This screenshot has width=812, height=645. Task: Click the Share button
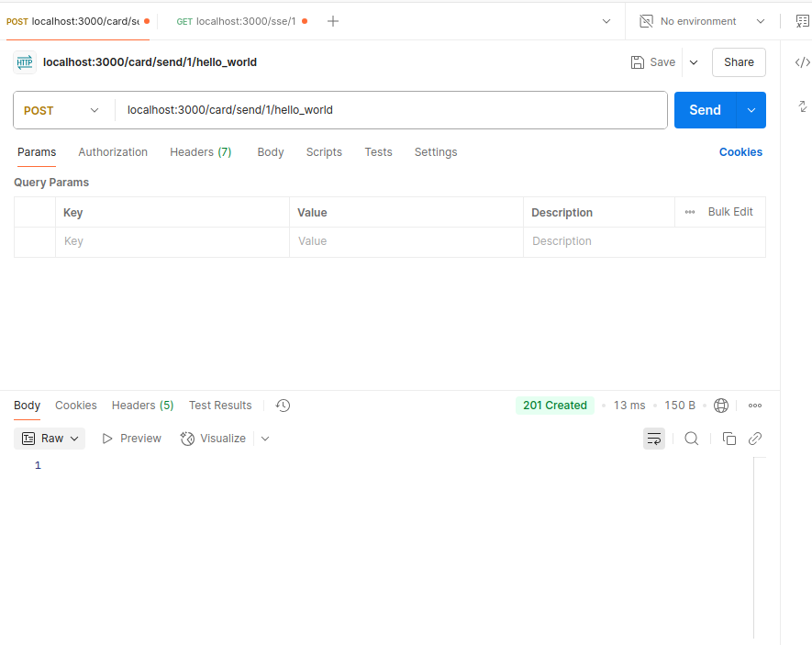[739, 62]
